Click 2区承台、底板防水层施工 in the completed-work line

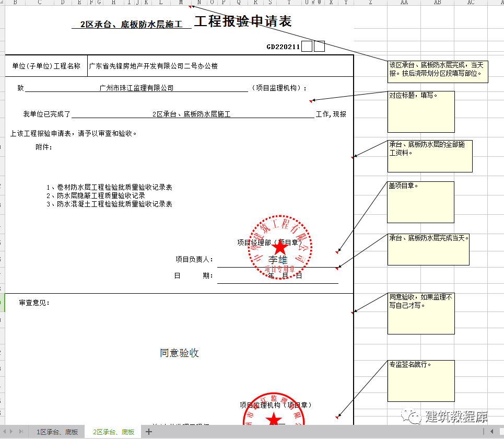pos(192,114)
